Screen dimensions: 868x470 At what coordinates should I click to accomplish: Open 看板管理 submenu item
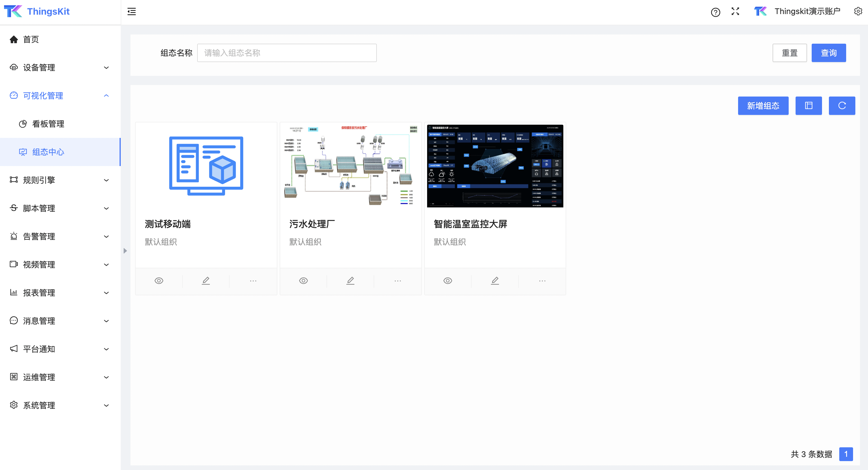pyautogui.click(x=60, y=124)
